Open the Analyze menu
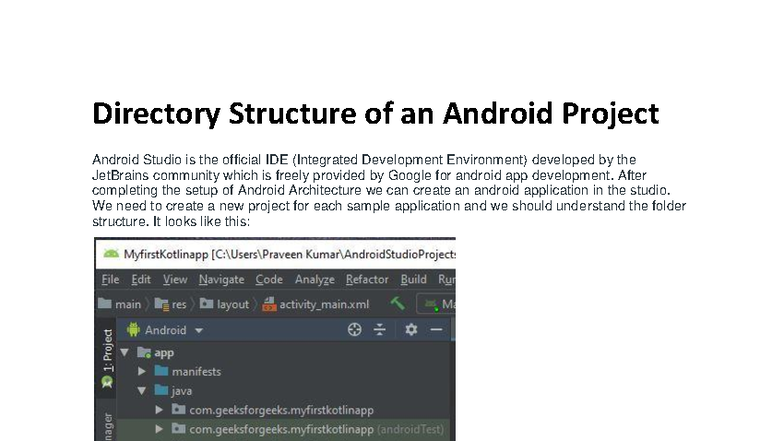This screenshot has height=441, width=784. [314, 280]
